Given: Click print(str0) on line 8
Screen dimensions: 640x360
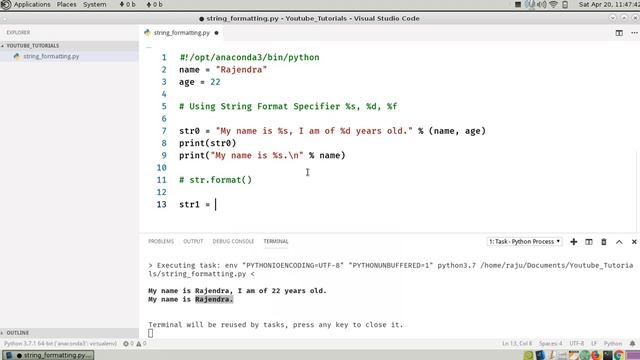Looking at the screenshot, I should [x=208, y=143].
